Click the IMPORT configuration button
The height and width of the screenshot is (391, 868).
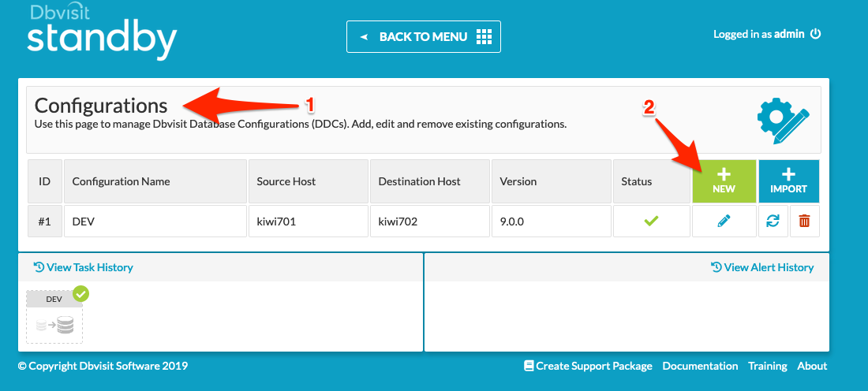(789, 181)
